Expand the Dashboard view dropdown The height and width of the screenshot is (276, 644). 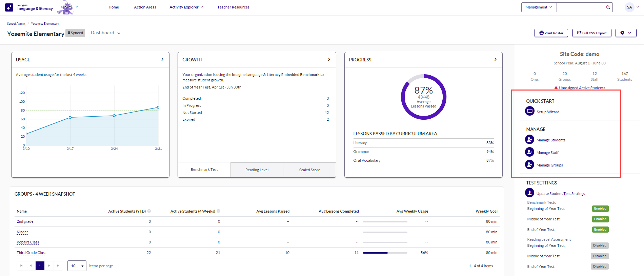point(105,33)
